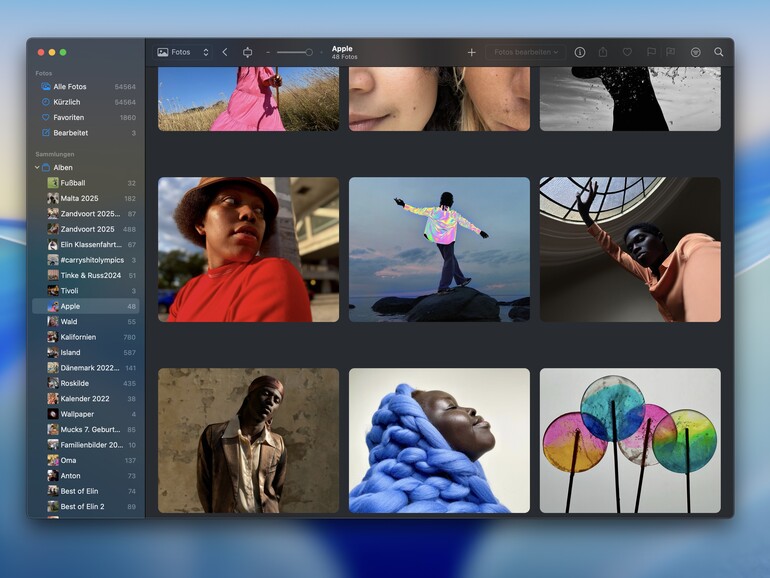Open Favoriten in the sidebar

(86, 117)
